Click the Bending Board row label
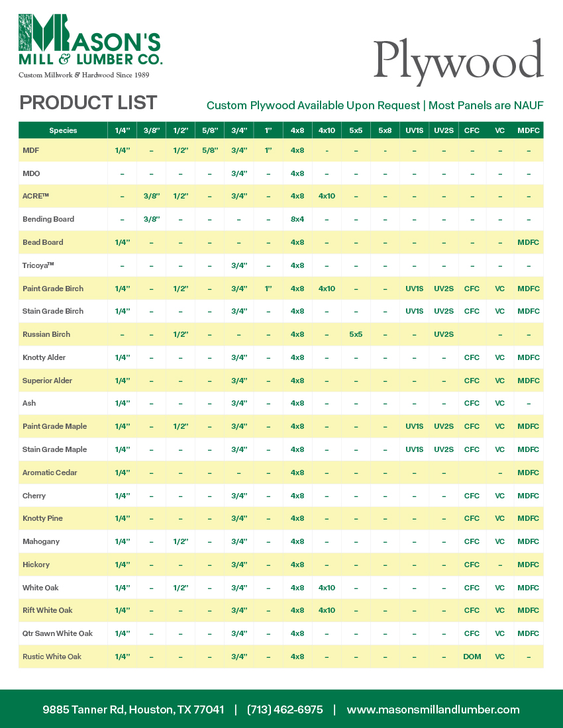The width and height of the screenshot is (563, 728). point(48,219)
